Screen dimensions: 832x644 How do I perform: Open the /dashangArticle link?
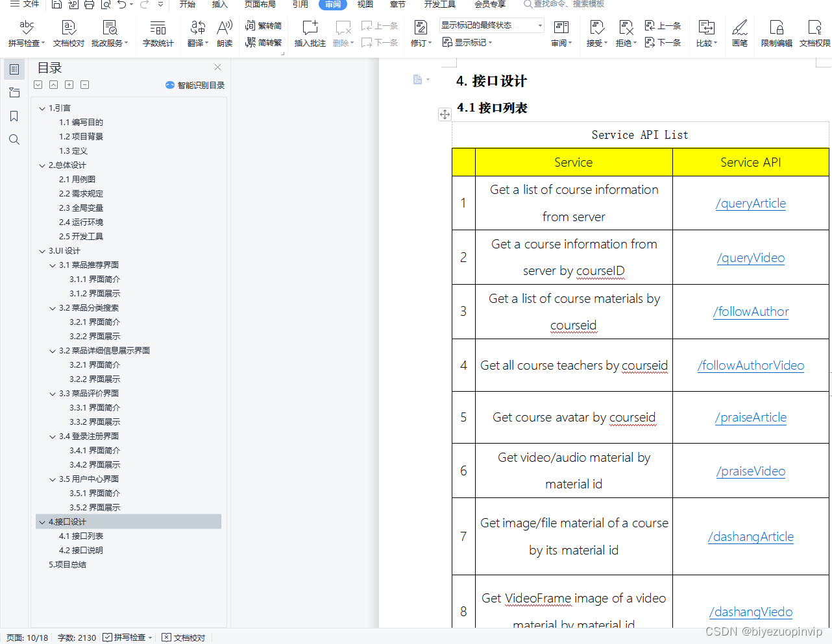point(751,537)
